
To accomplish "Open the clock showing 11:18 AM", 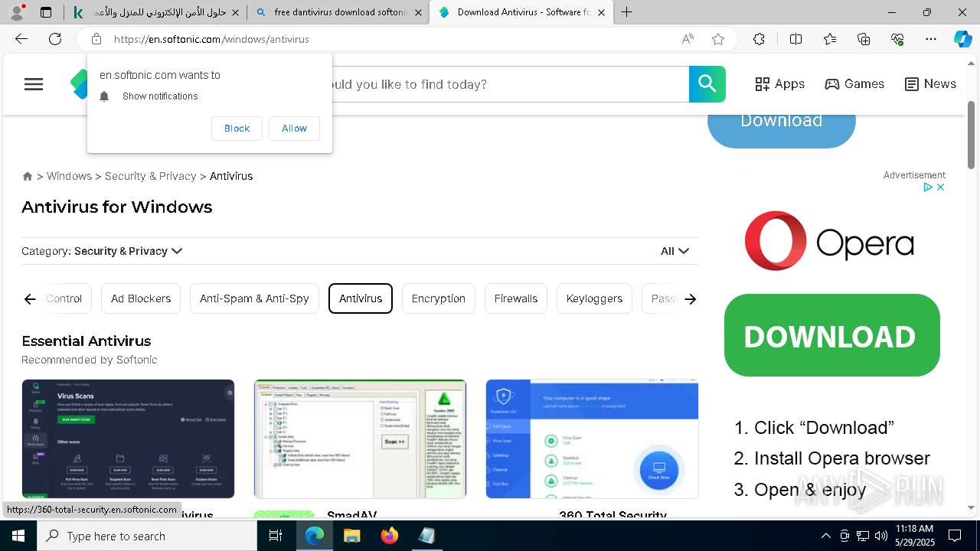I will 914,536.
